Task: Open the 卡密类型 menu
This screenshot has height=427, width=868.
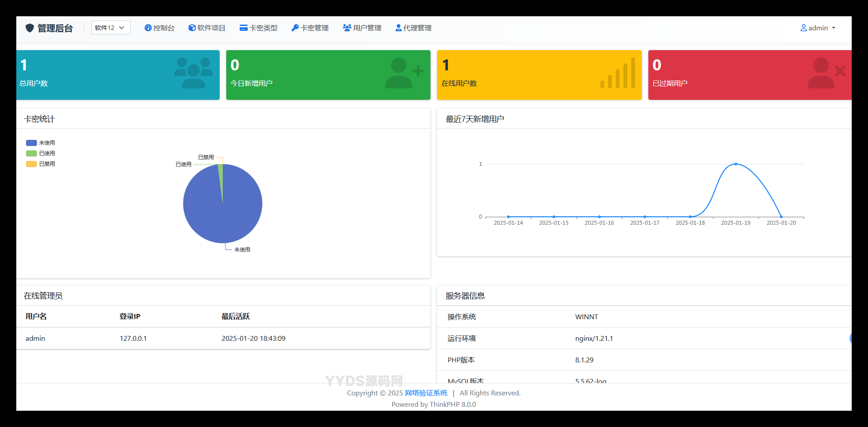Action: click(x=259, y=28)
